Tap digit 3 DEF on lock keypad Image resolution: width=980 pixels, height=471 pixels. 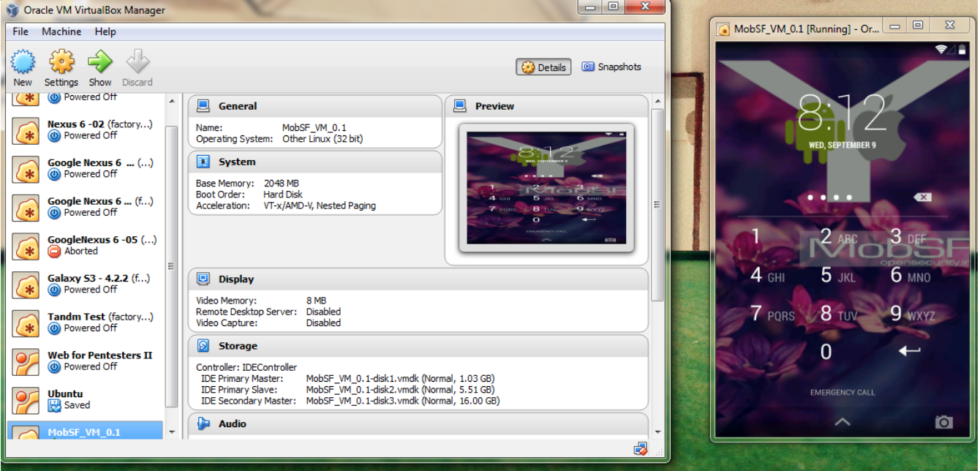[908, 236]
